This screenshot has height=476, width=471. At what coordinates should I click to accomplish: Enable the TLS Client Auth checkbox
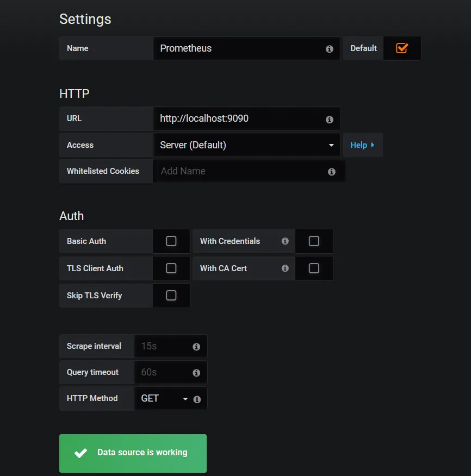coord(171,268)
